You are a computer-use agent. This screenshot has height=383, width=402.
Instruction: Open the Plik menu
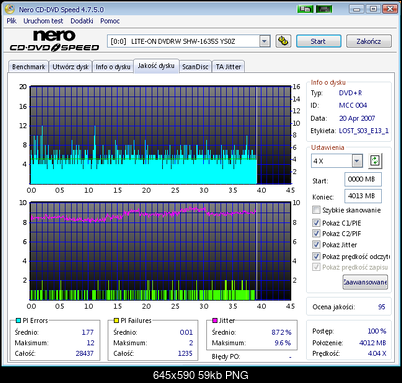(x=11, y=21)
